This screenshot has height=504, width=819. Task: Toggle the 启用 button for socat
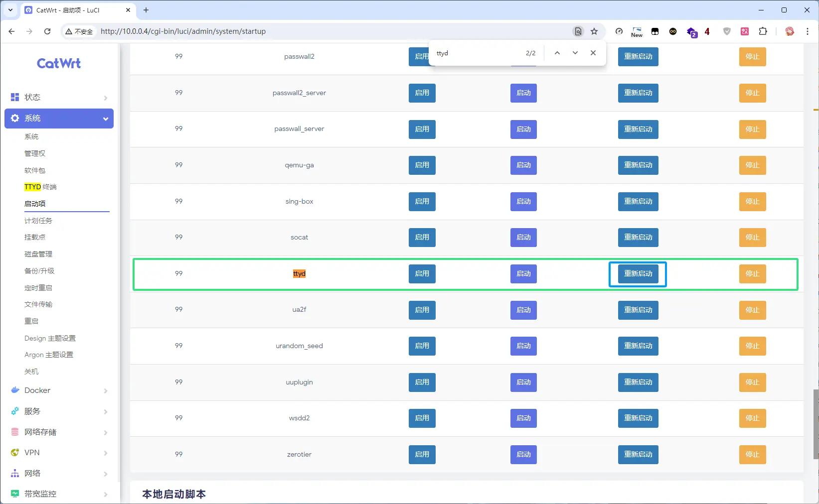pyautogui.click(x=422, y=238)
